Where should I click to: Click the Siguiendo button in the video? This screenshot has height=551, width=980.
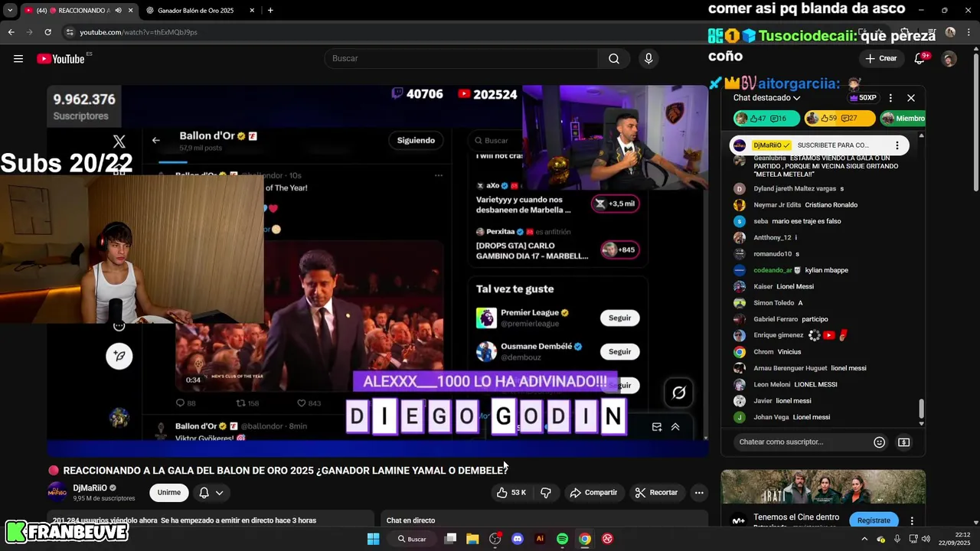(416, 140)
